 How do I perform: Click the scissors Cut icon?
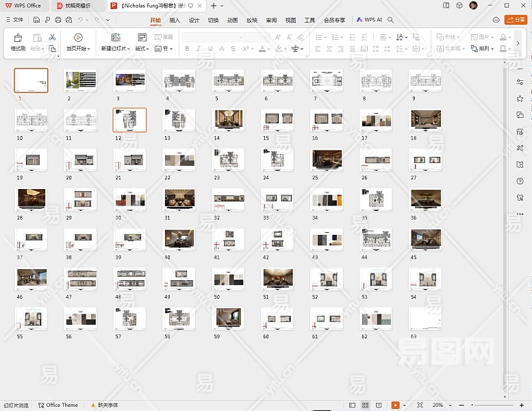[x=52, y=37]
